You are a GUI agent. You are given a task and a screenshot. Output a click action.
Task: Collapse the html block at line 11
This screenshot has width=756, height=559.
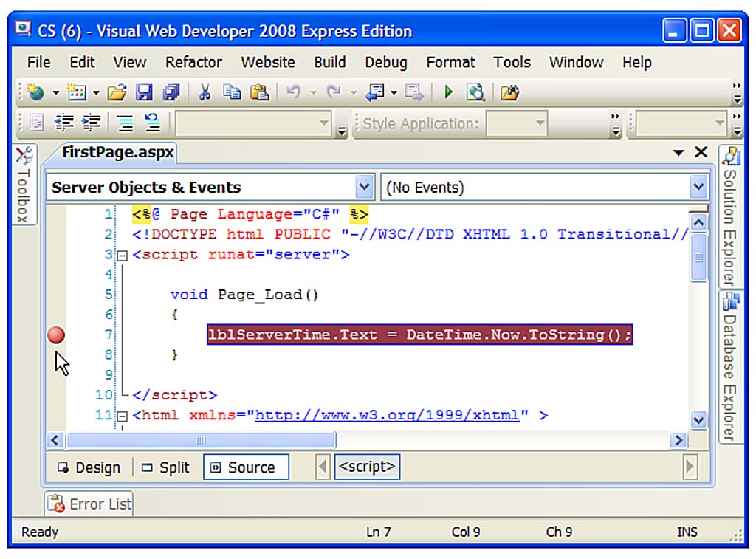pyautogui.click(x=123, y=416)
